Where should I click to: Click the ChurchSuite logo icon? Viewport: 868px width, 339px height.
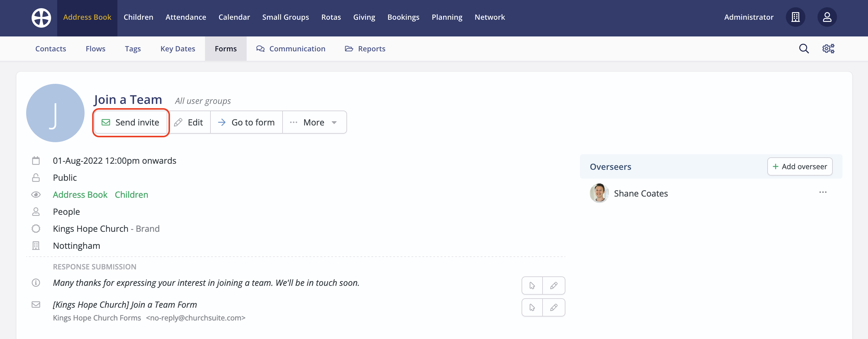click(41, 18)
